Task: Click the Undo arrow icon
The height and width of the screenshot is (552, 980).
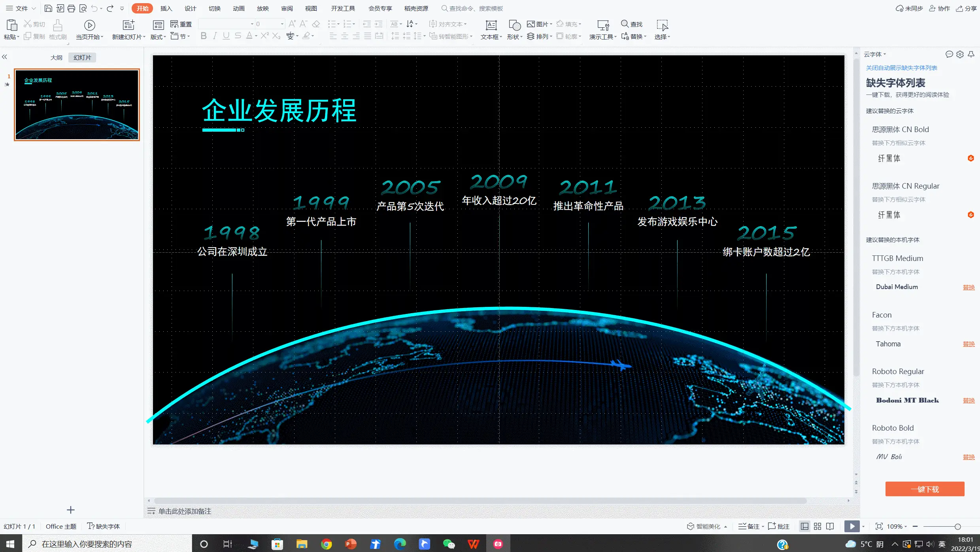Action: (x=94, y=8)
